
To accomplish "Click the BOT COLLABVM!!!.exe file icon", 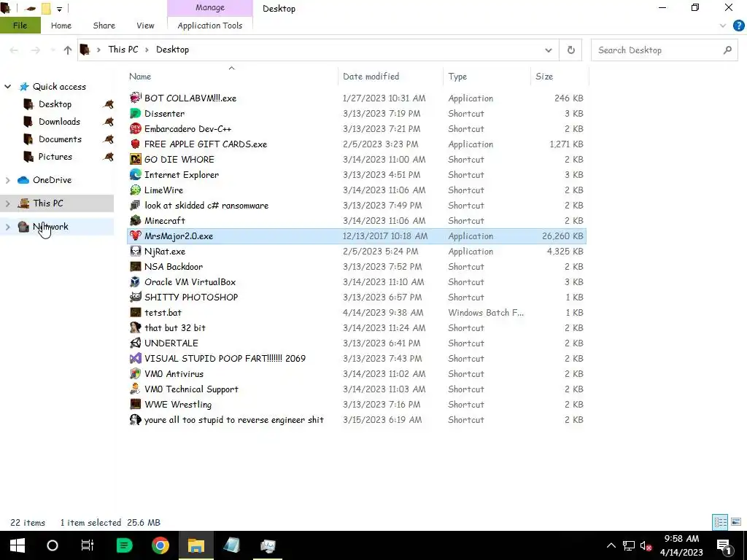I will (135, 98).
